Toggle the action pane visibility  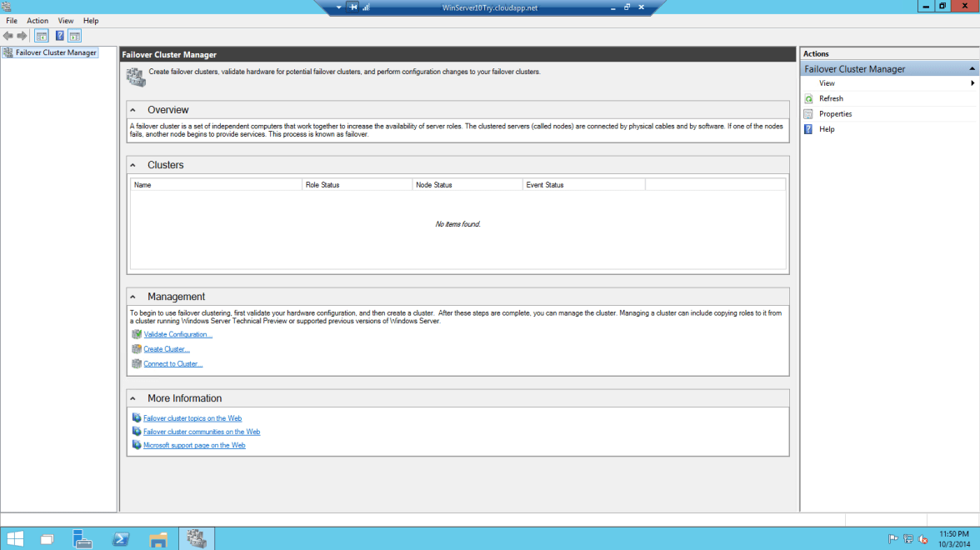tap(74, 35)
